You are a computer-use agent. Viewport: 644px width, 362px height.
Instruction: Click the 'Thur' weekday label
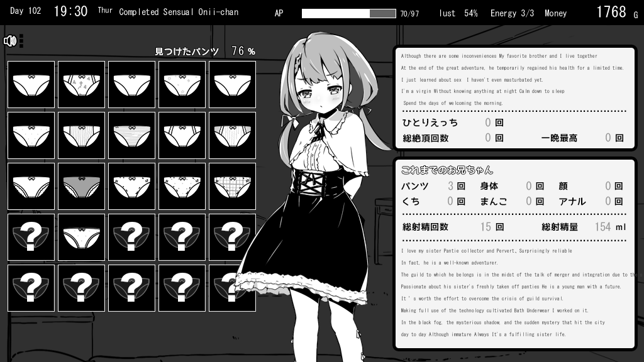click(x=105, y=11)
